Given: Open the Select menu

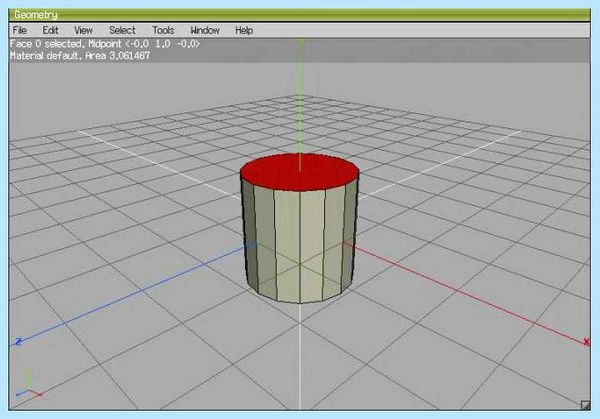Looking at the screenshot, I should [122, 30].
